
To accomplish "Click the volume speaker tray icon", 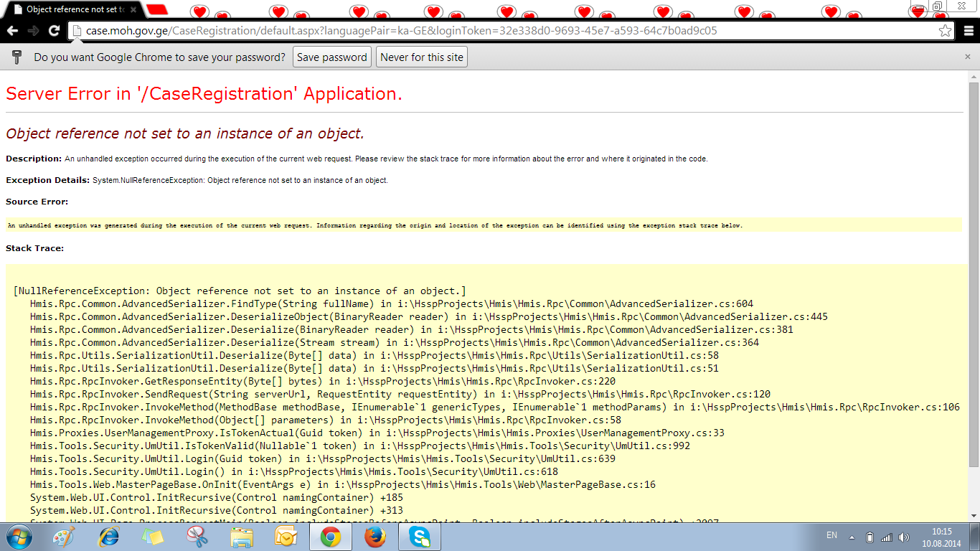I will pos(902,536).
